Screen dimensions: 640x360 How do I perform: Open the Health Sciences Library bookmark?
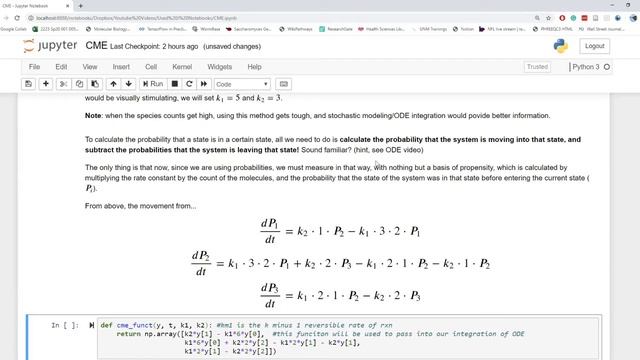pyautogui.click(x=382, y=29)
